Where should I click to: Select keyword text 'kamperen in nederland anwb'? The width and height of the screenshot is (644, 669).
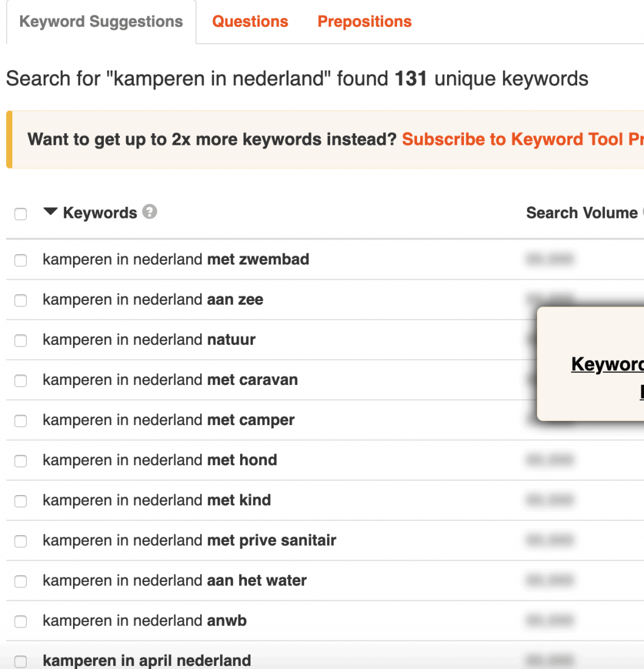[145, 620]
